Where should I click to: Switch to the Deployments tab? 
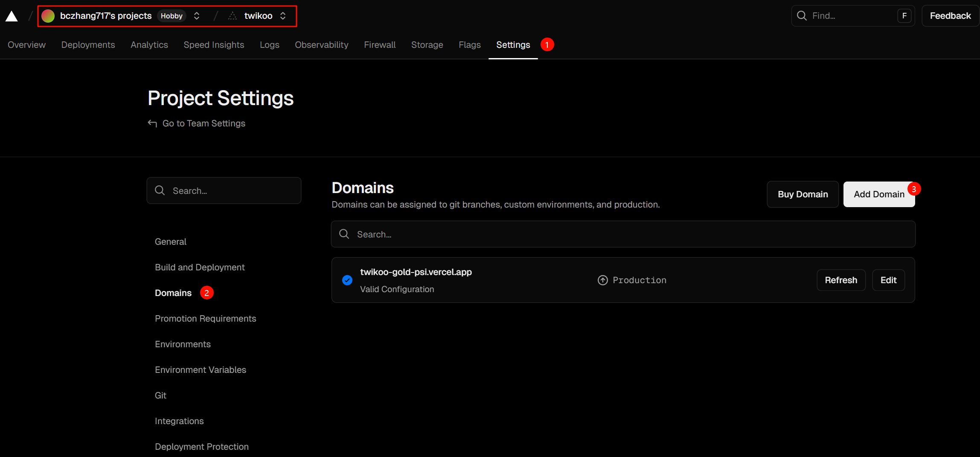88,45
